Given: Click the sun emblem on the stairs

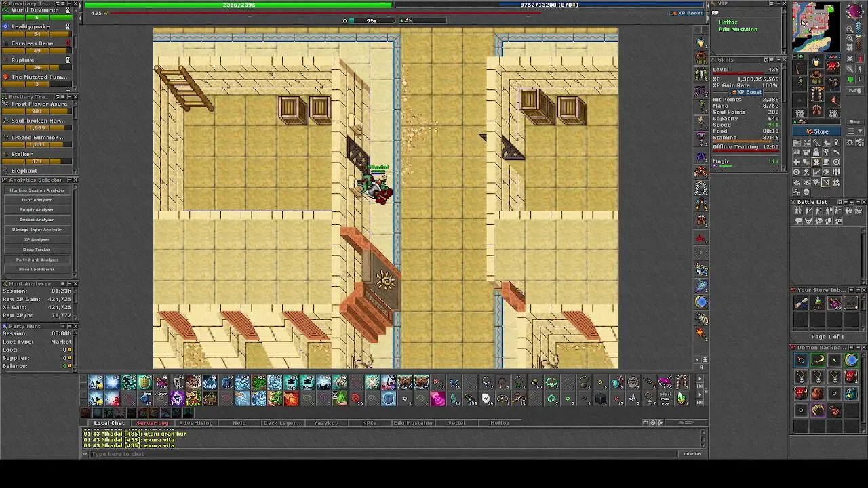Looking at the screenshot, I should (x=386, y=280).
